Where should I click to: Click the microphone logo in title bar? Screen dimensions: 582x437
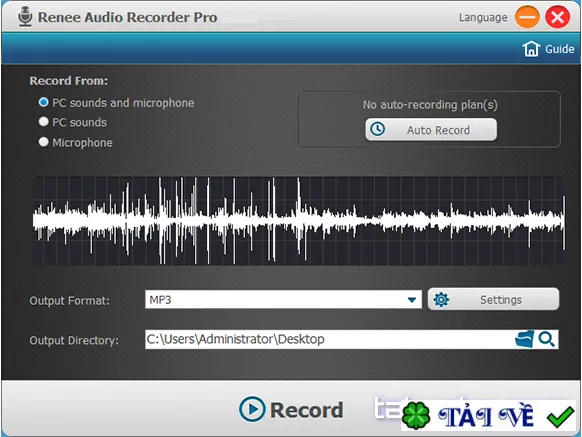click(25, 17)
